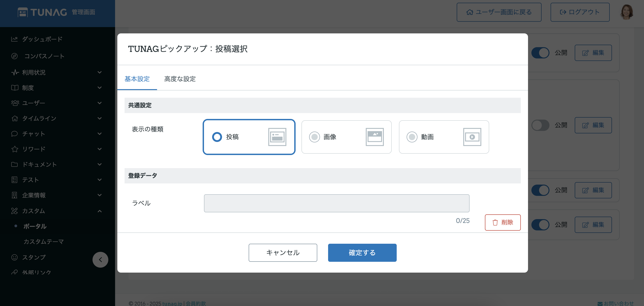Select the 動画 radio button
This screenshot has width=644, height=306.
coord(412,137)
